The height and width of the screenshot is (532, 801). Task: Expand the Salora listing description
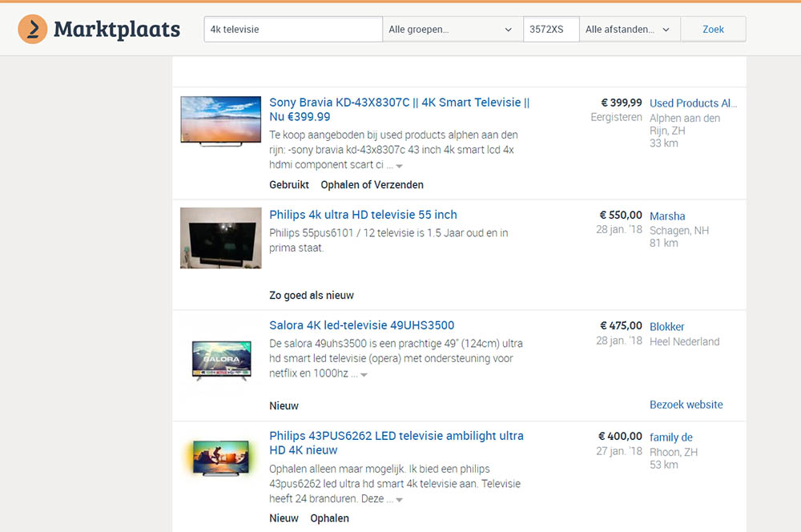tap(364, 375)
